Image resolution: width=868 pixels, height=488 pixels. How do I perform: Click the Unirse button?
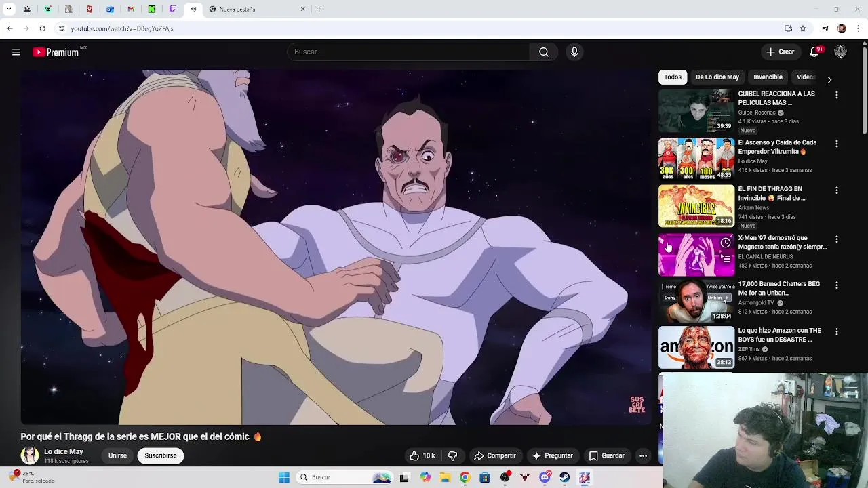coord(117,455)
